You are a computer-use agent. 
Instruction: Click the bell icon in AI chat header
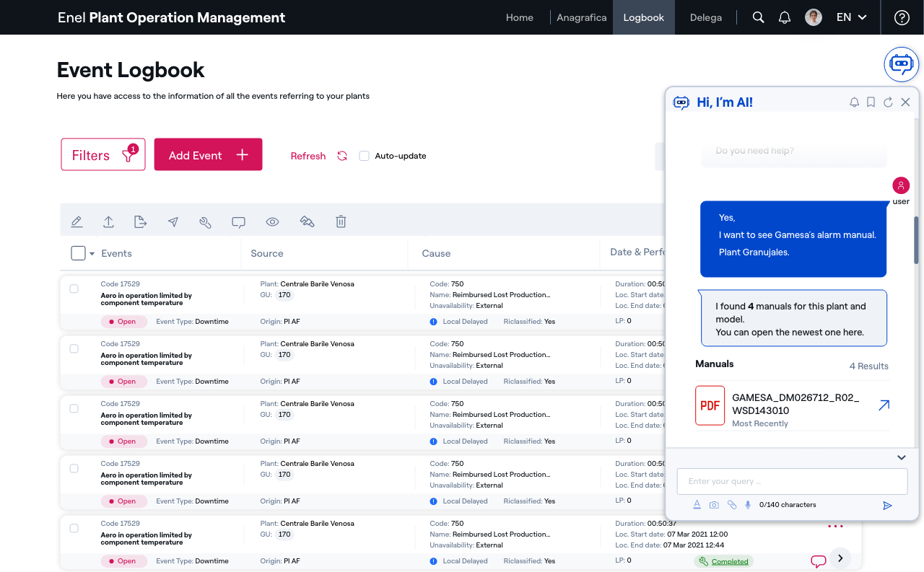click(854, 102)
